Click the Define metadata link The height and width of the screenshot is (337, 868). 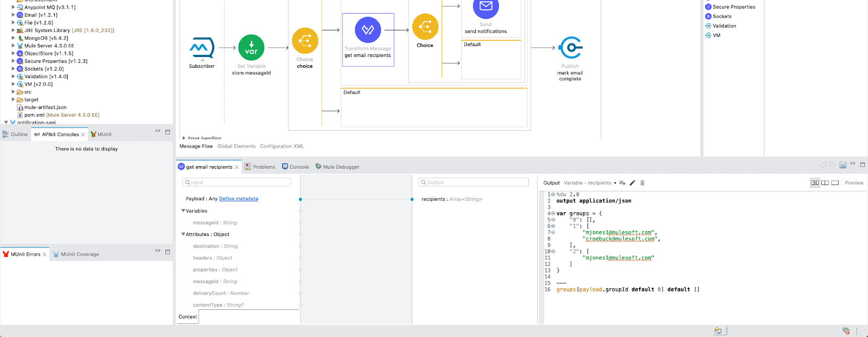pyautogui.click(x=238, y=199)
